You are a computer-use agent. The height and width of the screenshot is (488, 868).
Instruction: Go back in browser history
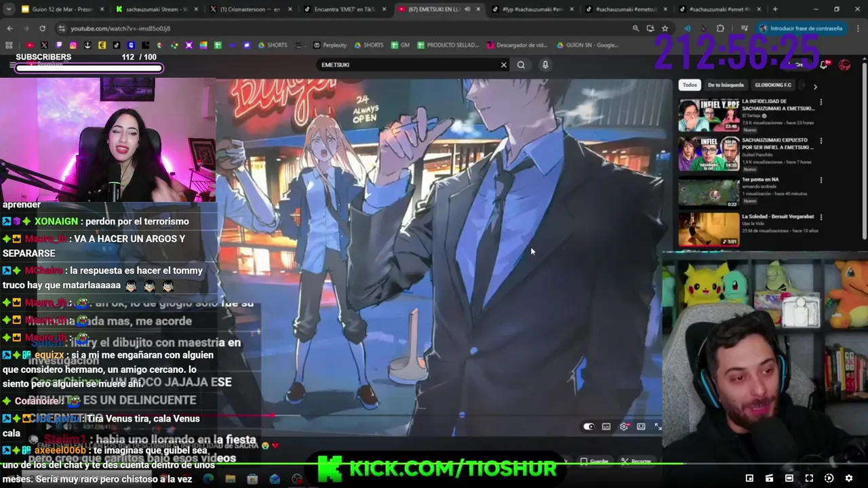click(x=9, y=28)
